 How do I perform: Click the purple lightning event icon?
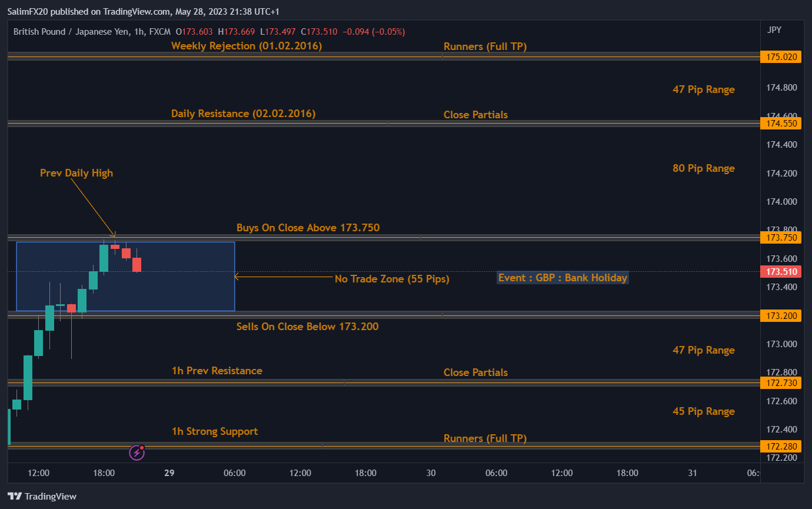137,453
